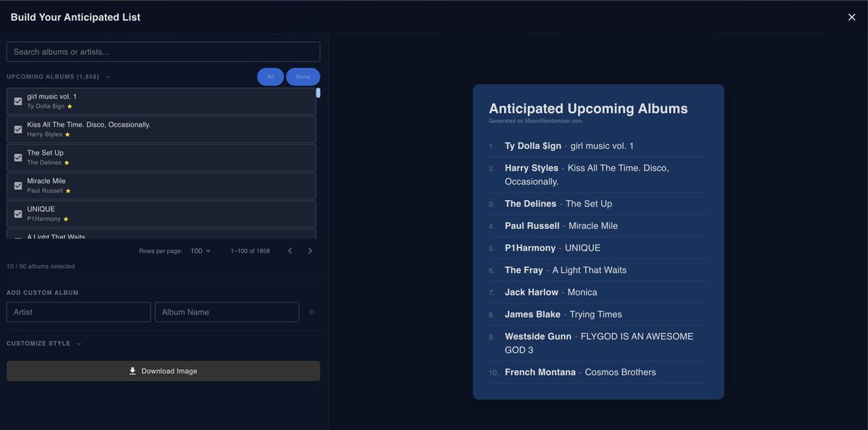Click the Artist custom album field

tap(79, 312)
